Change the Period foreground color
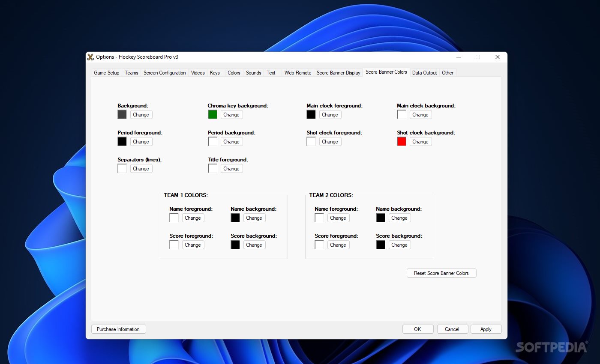The height and width of the screenshot is (364, 600). [x=141, y=142]
